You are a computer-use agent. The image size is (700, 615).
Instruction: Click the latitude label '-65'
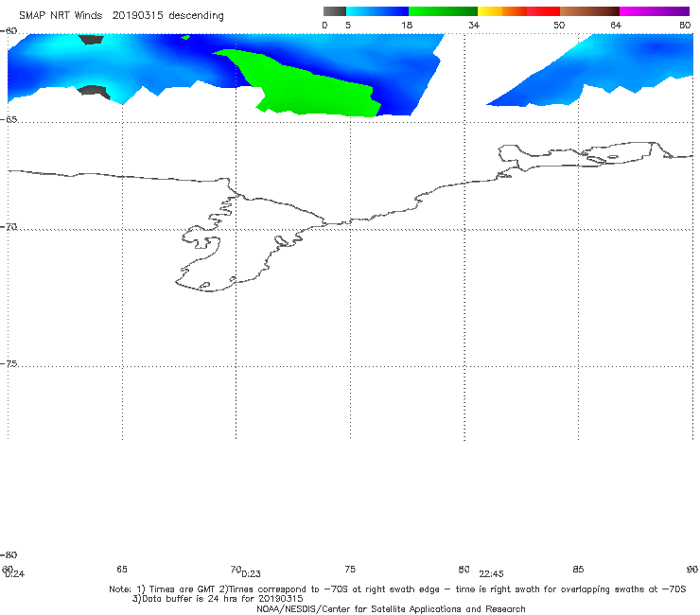click(9, 119)
